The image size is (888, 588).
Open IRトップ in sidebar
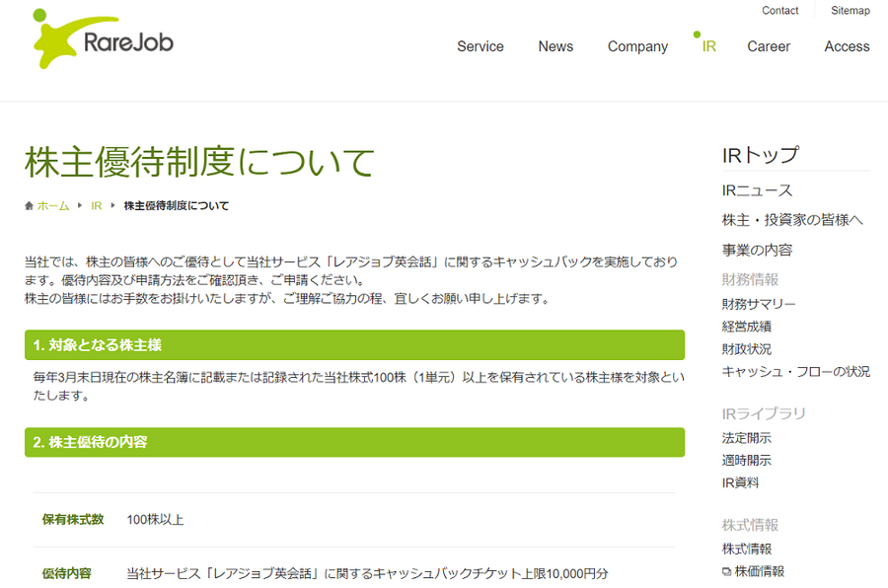761,155
